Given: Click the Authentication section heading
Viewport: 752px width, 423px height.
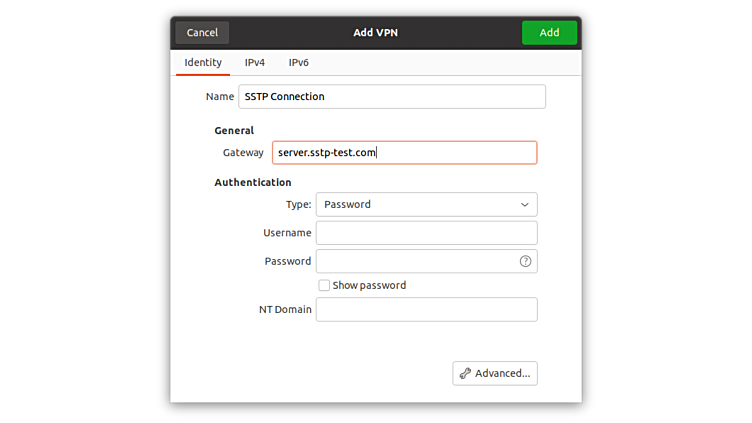Looking at the screenshot, I should pos(253,182).
